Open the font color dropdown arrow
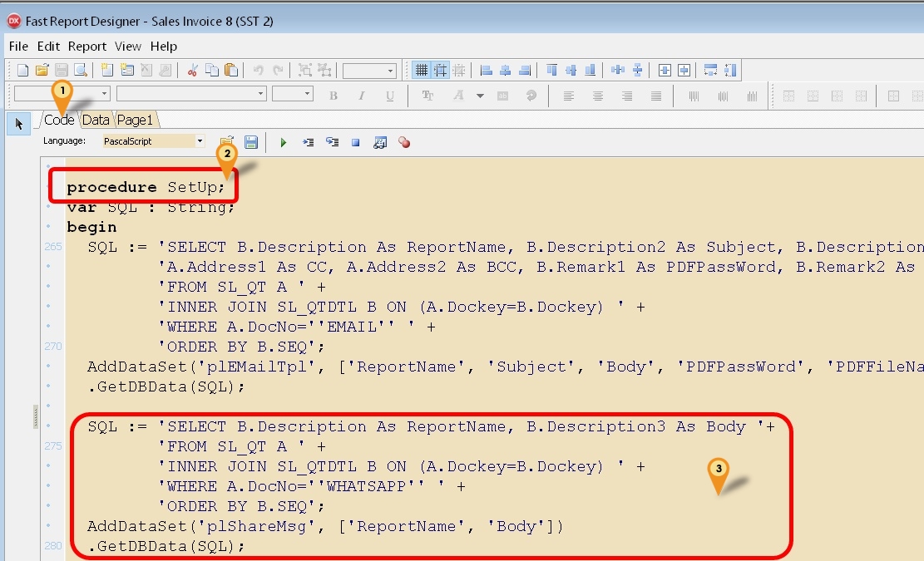 [480, 96]
